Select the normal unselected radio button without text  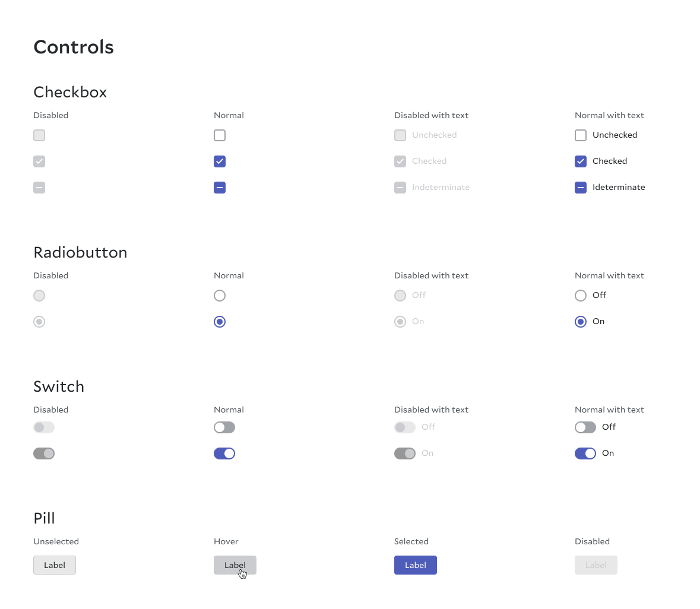pyautogui.click(x=220, y=296)
